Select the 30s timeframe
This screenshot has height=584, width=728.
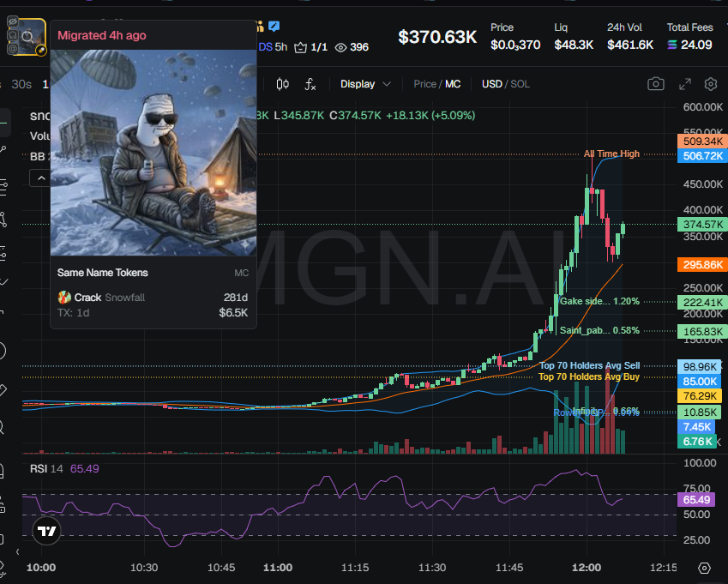pos(21,84)
